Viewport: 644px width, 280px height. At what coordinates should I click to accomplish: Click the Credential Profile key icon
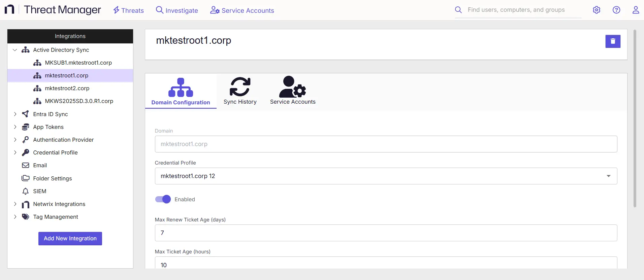pyautogui.click(x=26, y=152)
